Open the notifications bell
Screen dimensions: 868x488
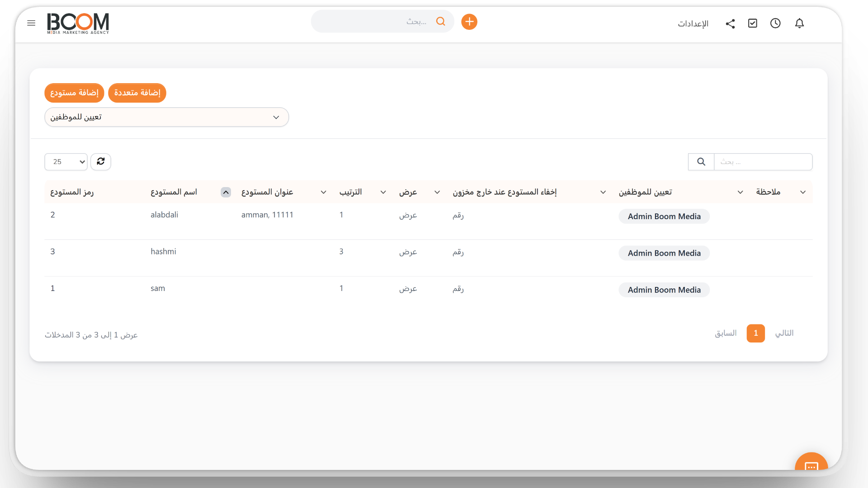click(x=799, y=23)
